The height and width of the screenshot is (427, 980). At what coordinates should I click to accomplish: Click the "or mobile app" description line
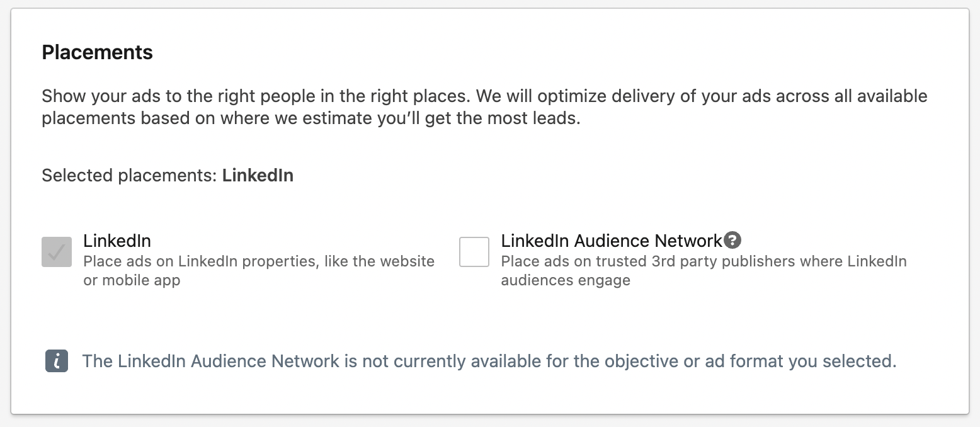(x=132, y=280)
